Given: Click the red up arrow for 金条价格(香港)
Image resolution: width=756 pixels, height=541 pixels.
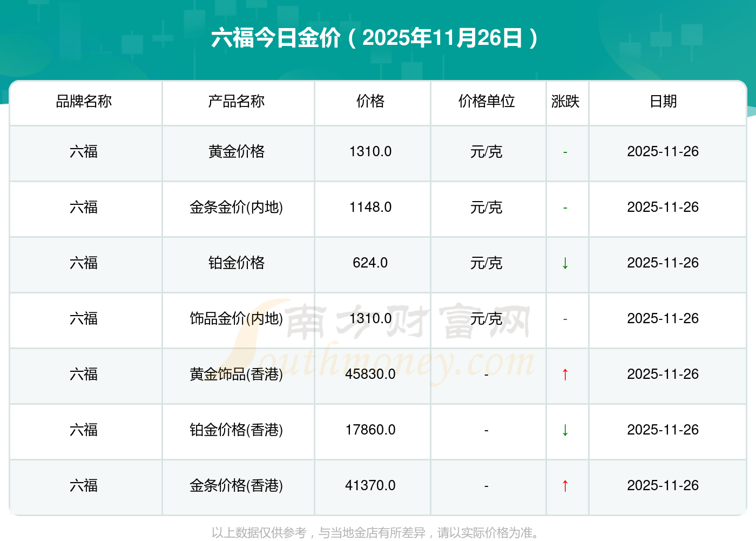Looking at the screenshot, I should tap(565, 486).
